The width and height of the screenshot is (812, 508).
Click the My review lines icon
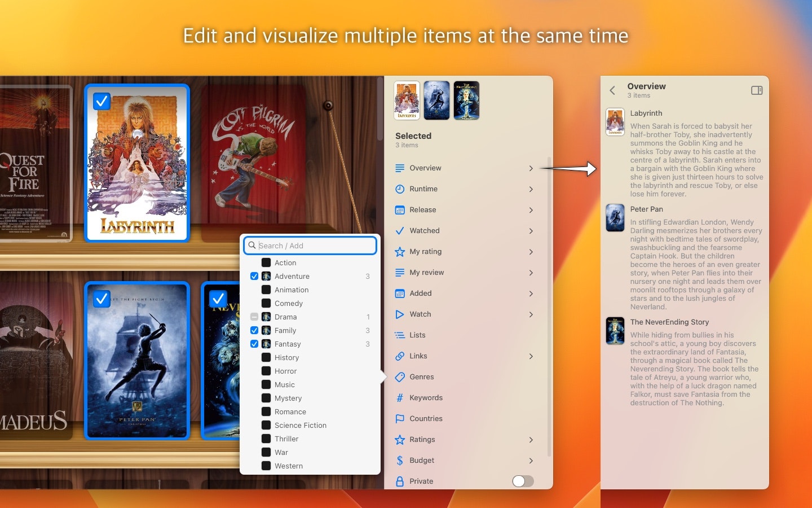tap(400, 273)
